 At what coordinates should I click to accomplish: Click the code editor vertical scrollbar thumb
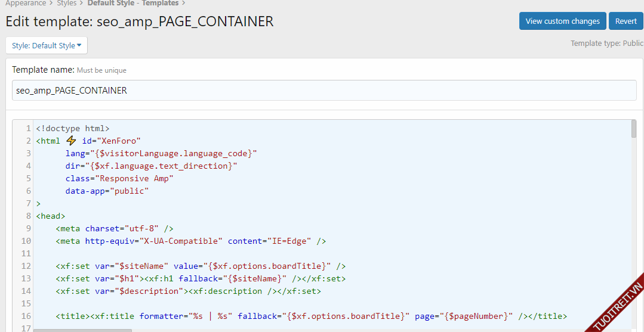point(633,129)
